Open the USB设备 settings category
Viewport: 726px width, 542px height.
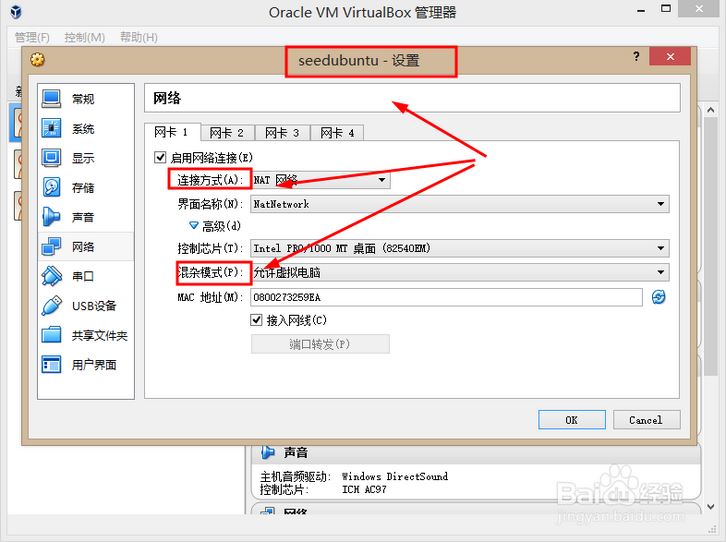86,306
